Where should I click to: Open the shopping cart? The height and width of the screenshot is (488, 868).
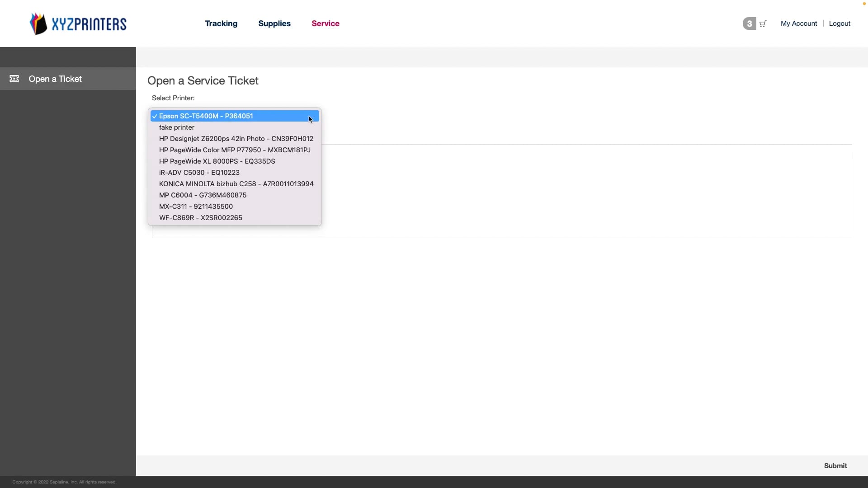click(763, 23)
